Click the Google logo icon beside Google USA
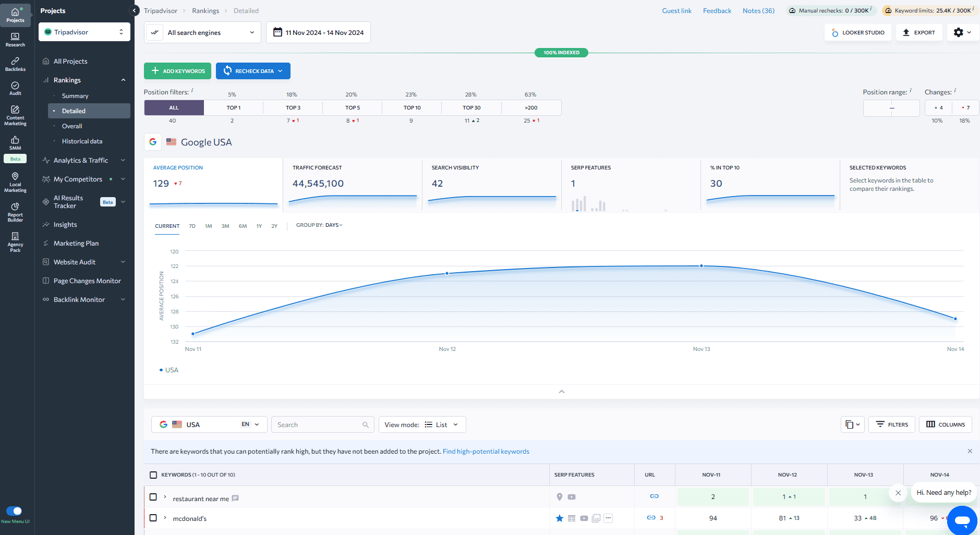The image size is (980, 535). tap(153, 142)
